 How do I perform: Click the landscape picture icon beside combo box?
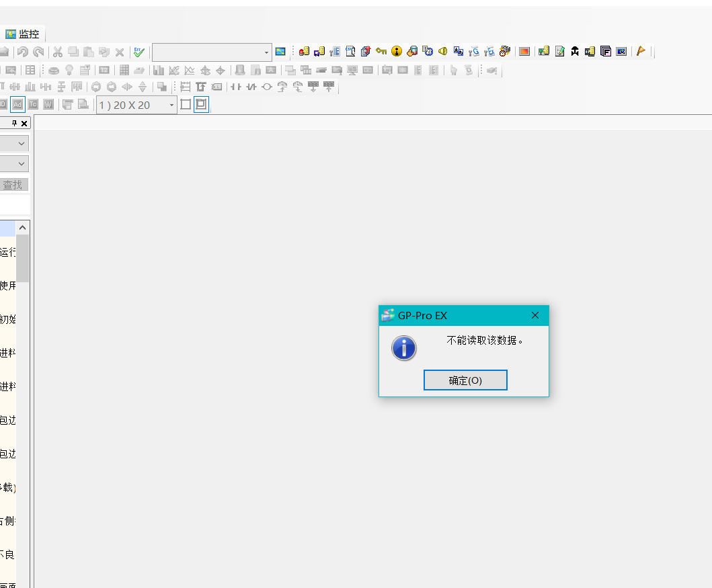tap(280, 52)
